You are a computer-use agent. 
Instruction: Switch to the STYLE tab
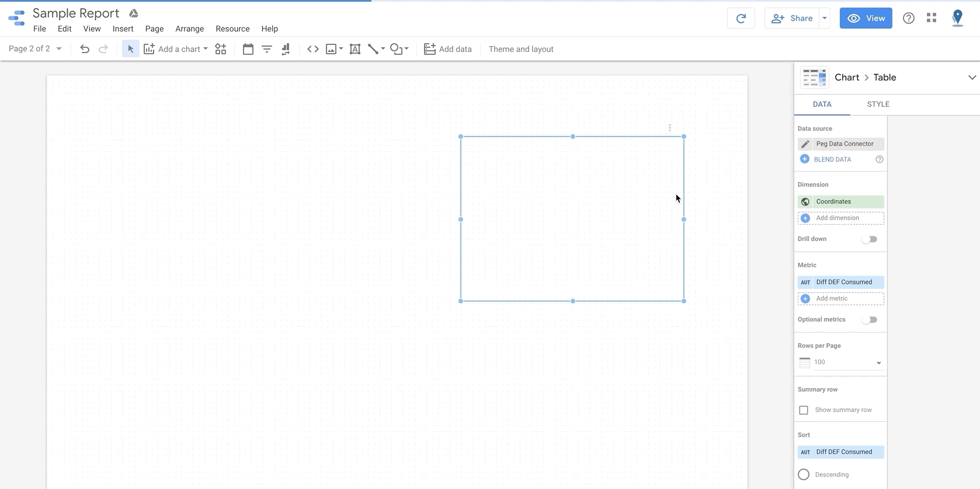pyautogui.click(x=878, y=104)
